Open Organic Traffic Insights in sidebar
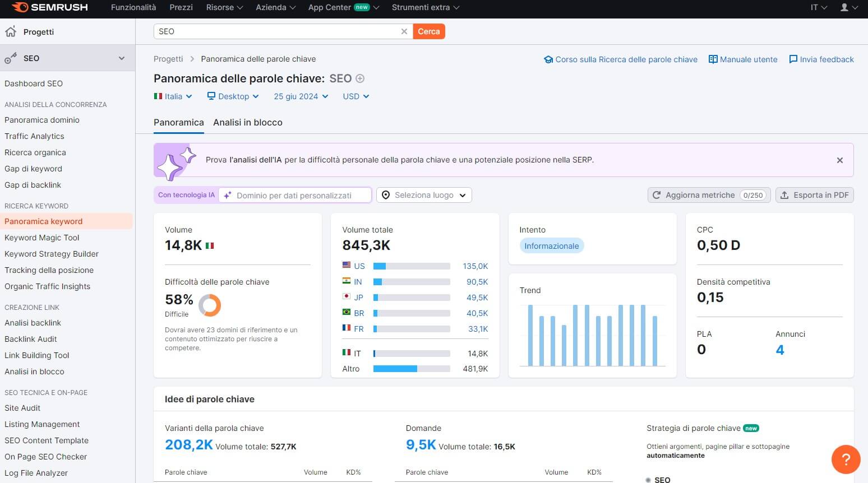 [x=48, y=286]
